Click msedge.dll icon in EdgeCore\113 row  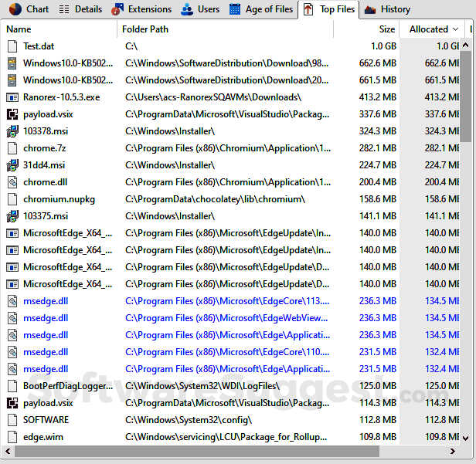coord(12,301)
